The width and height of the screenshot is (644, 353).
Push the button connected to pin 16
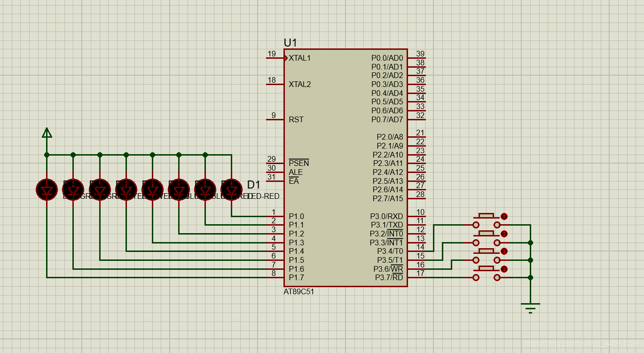click(x=487, y=255)
